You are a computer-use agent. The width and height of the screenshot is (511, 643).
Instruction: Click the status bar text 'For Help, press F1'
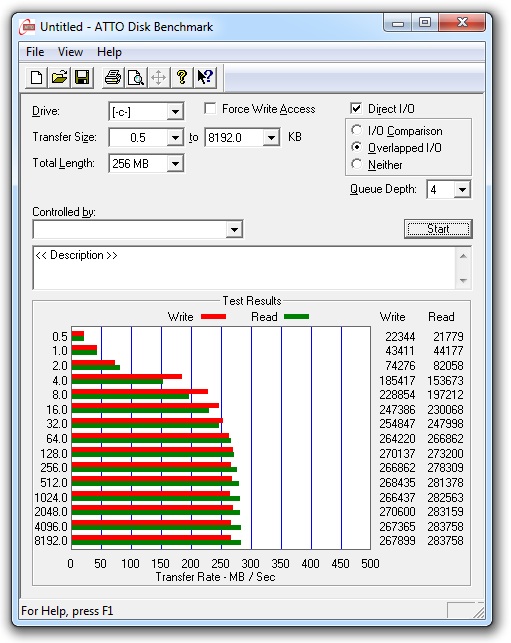[67, 611]
